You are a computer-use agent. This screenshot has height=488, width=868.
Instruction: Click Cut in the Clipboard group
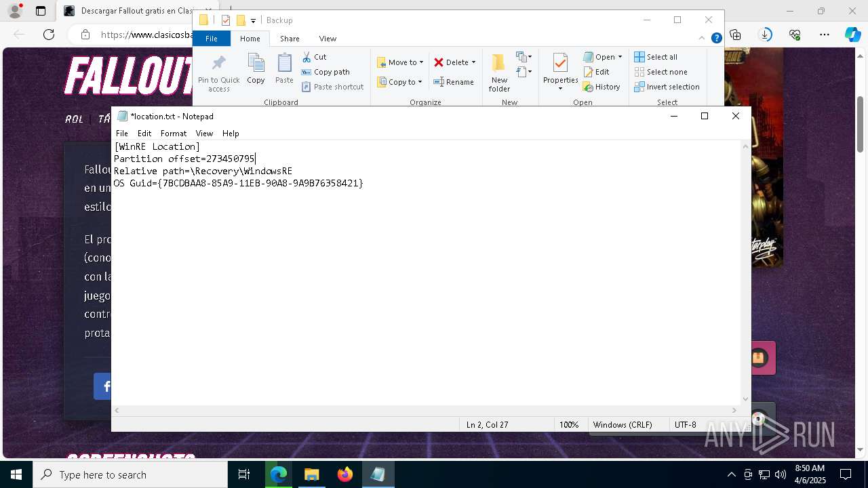coord(314,57)
